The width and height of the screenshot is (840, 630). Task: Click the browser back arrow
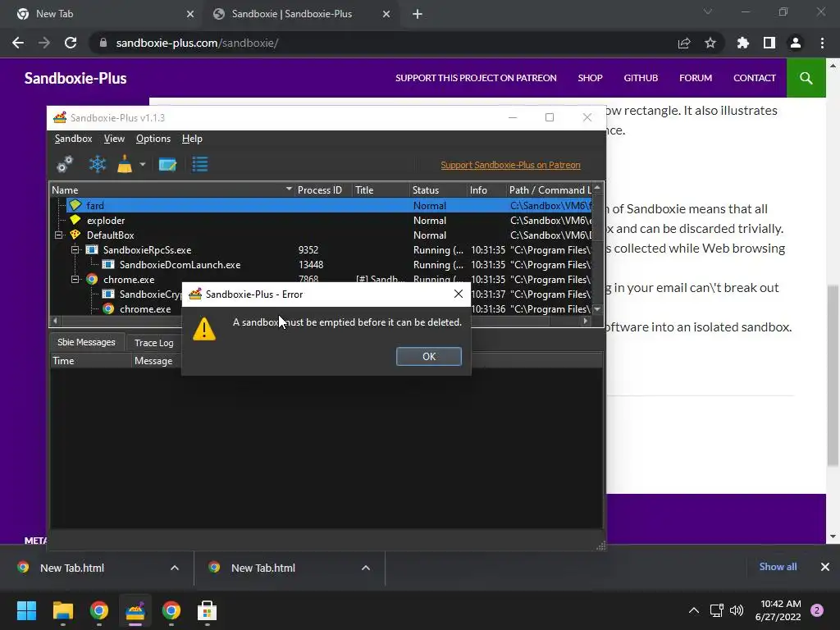18,43
